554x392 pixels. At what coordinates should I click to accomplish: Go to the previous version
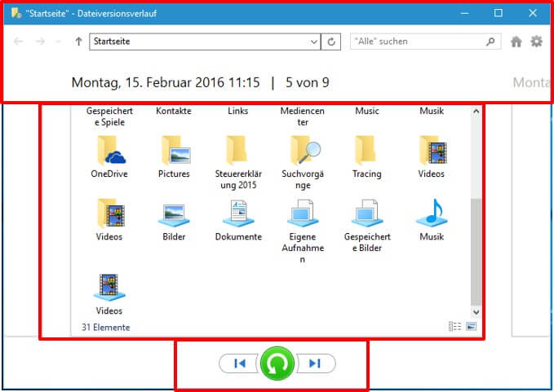tap(239, 363)
